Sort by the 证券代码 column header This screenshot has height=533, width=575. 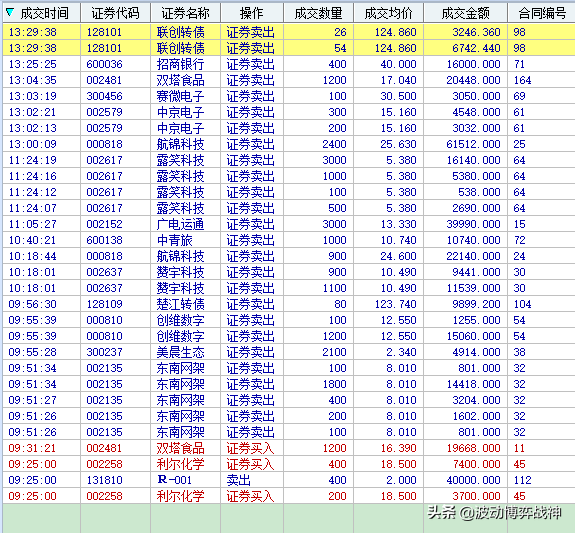pos(116,13)
